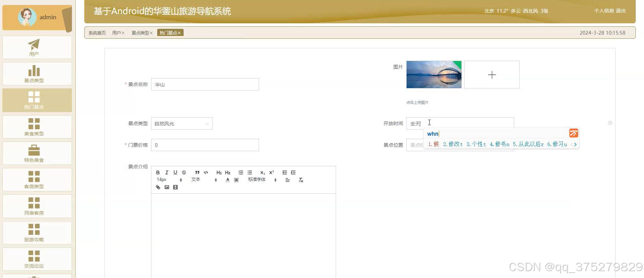Apply superscript formatting

click(x=272, y=172)
